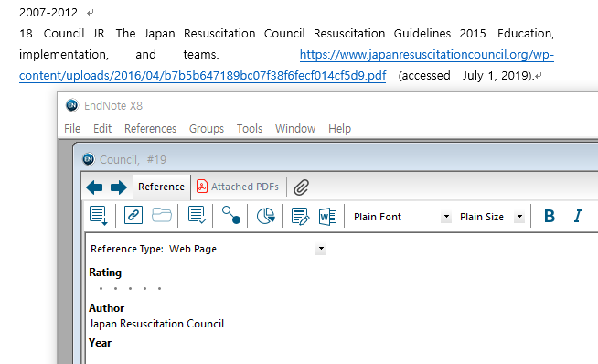Set rating with the third rating dot
The width and height of the screenshot is (598, 364).
point(131,288)
